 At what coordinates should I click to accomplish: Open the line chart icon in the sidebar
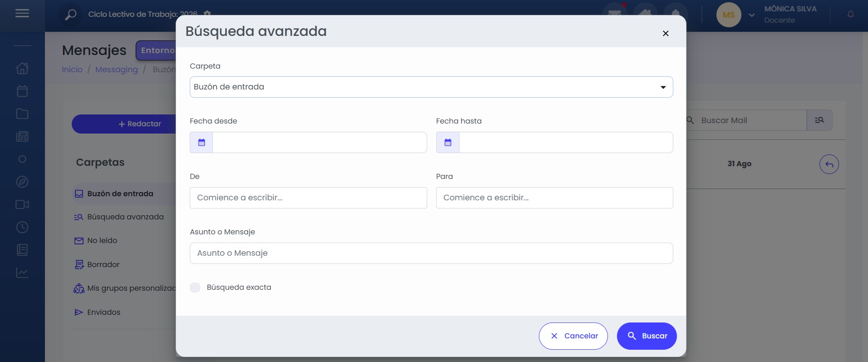[x=22, y=273]
